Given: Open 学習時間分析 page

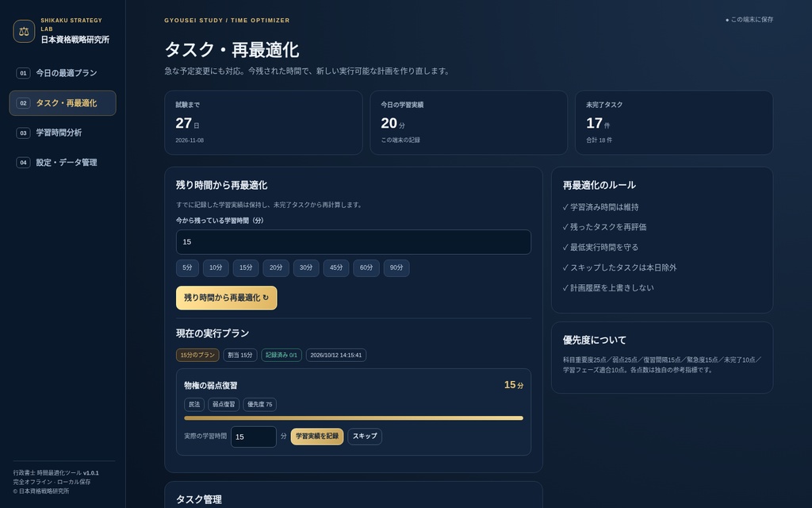Looking at the screenshot, I should [x=63, y=133].
